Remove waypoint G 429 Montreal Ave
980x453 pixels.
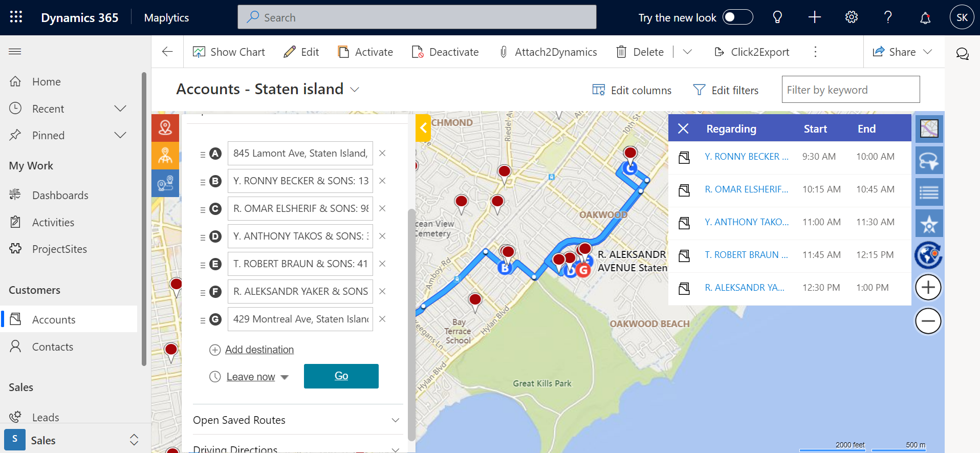tap(382, 319)
